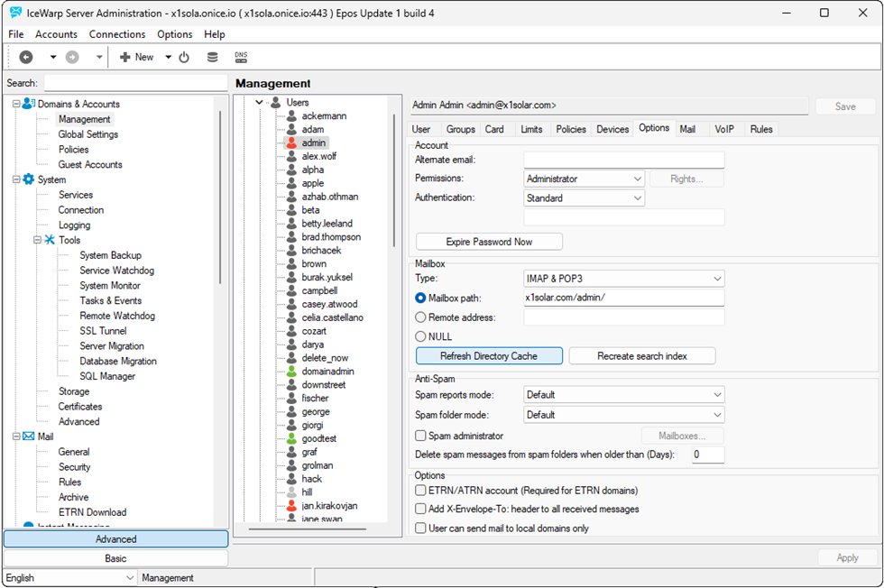The image size is (884, 588).
Task: Click the delete spam Days number field
Action: click(x=708, y=455)
